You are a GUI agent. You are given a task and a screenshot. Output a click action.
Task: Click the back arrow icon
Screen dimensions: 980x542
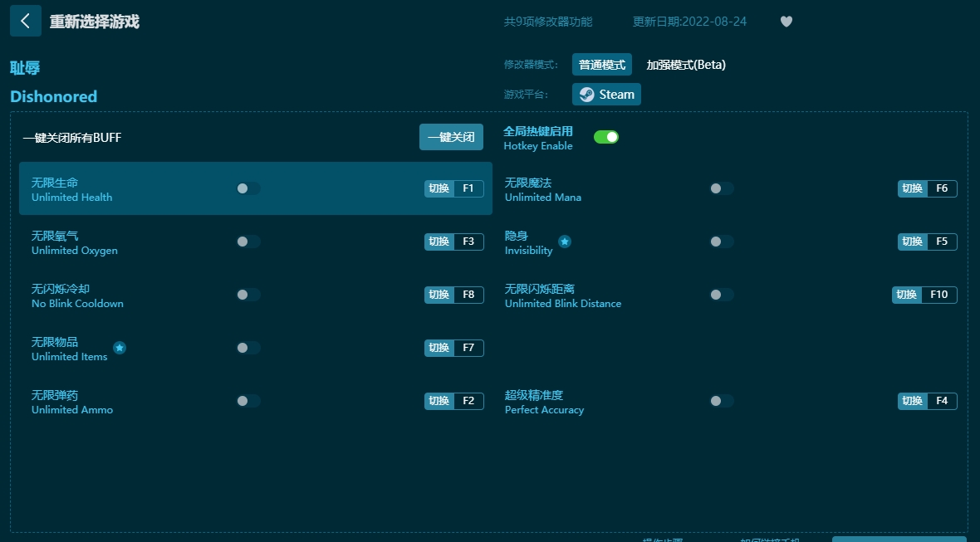point(26,21)
